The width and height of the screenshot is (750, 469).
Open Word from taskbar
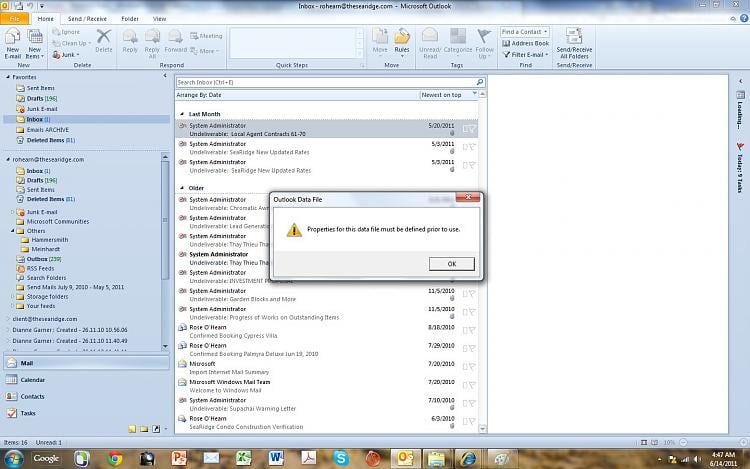pyautogui.click(x=276, y=458)
